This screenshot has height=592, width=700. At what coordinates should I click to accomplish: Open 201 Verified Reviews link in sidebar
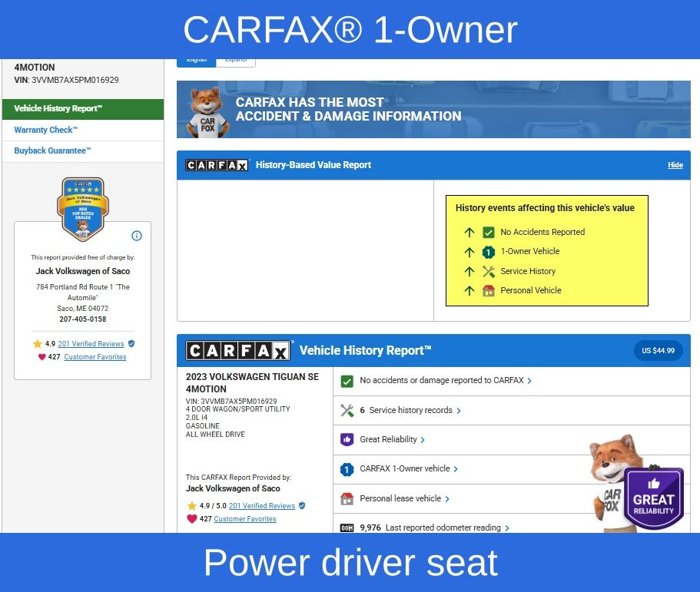click(x=91, y=344)
